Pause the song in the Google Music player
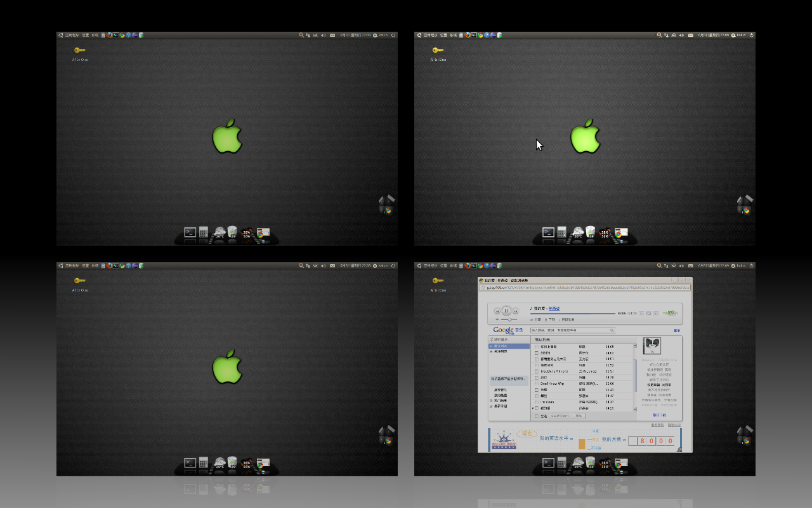Viewport: 812px width, 508px height. 506,311
